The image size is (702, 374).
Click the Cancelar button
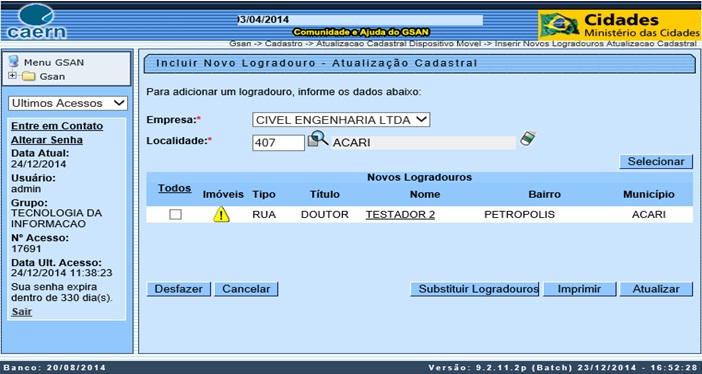pos(246,289)
